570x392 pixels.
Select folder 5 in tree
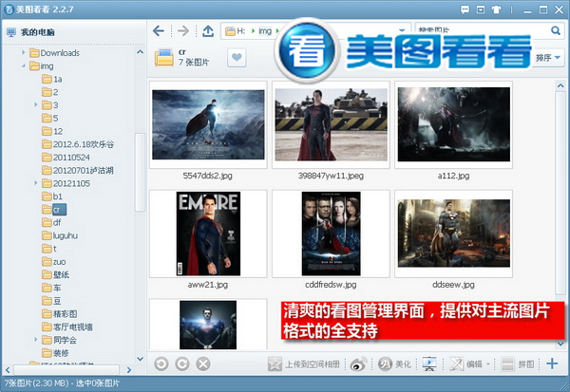point(50,118)
